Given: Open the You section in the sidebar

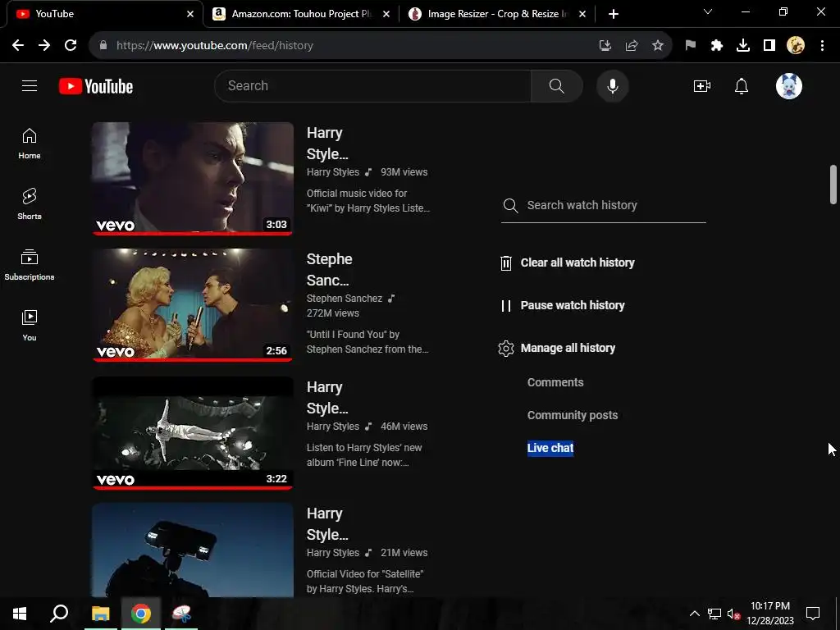Looking at the screenshot, I should [x=30, y=325].
